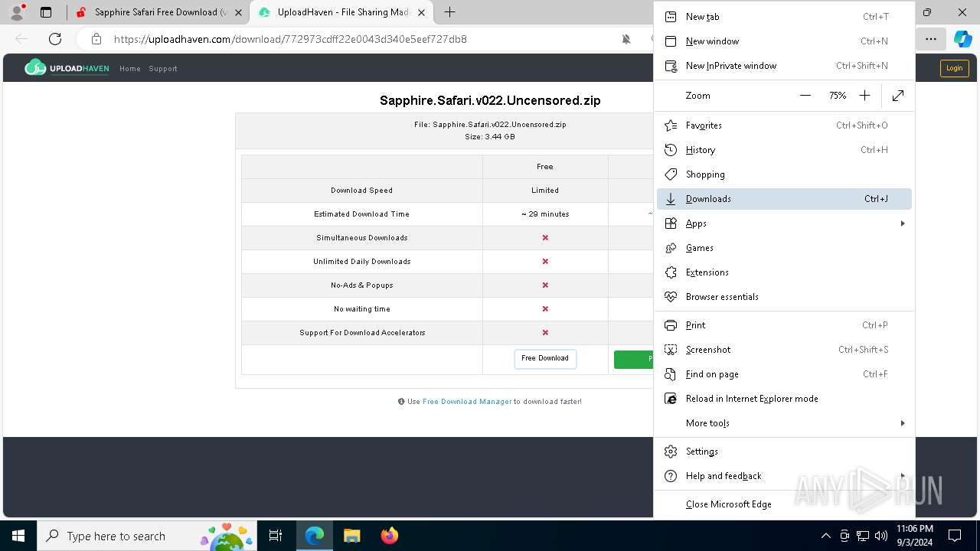Screen dimensions: 980x551
Task: Click the green premium download button
Action: pyautogui.click(x=634, y=359)
